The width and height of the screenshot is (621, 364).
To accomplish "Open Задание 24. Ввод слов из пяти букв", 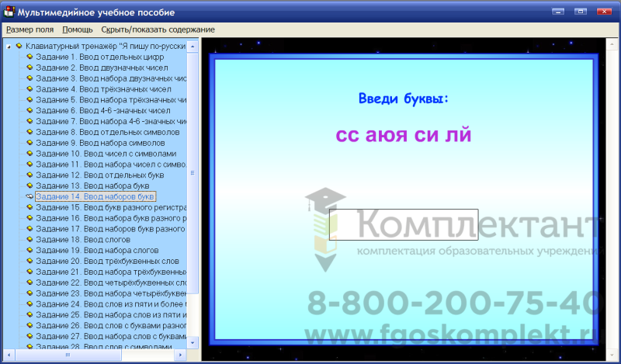I will pyautogui.click(x=111, y=303).
